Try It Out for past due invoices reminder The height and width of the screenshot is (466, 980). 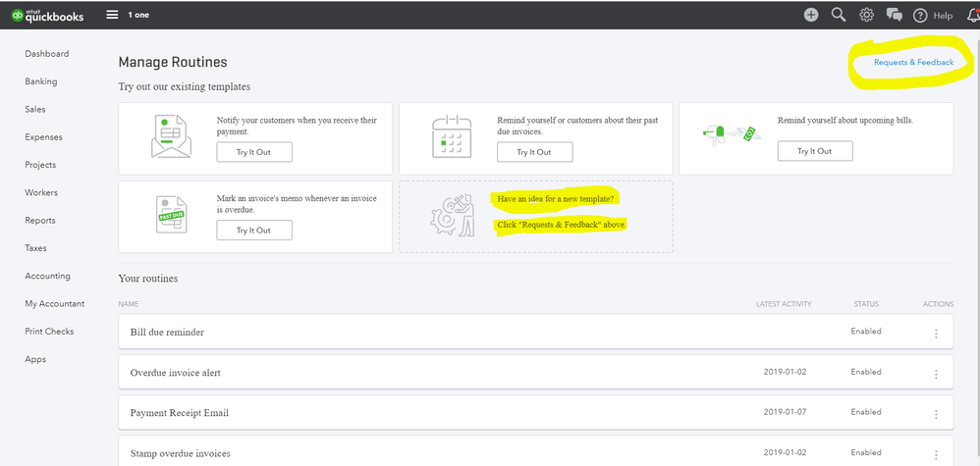click(534, 152)
